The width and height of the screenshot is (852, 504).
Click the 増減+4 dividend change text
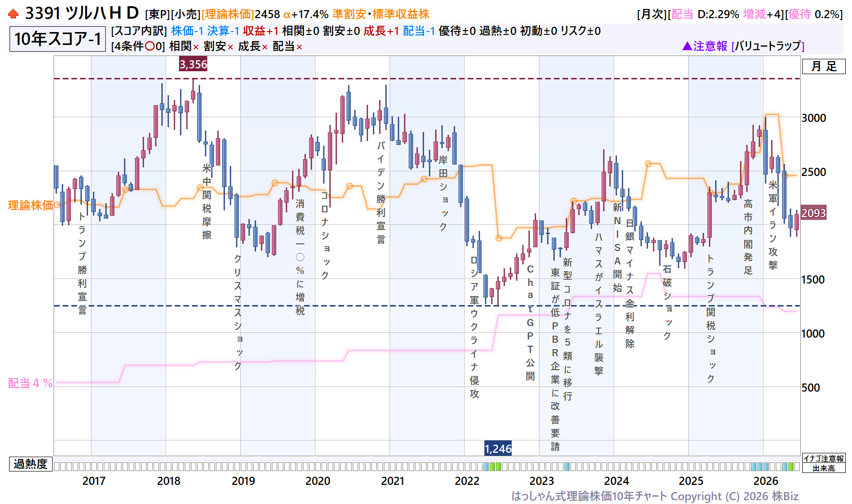click(x=762, y=14)
